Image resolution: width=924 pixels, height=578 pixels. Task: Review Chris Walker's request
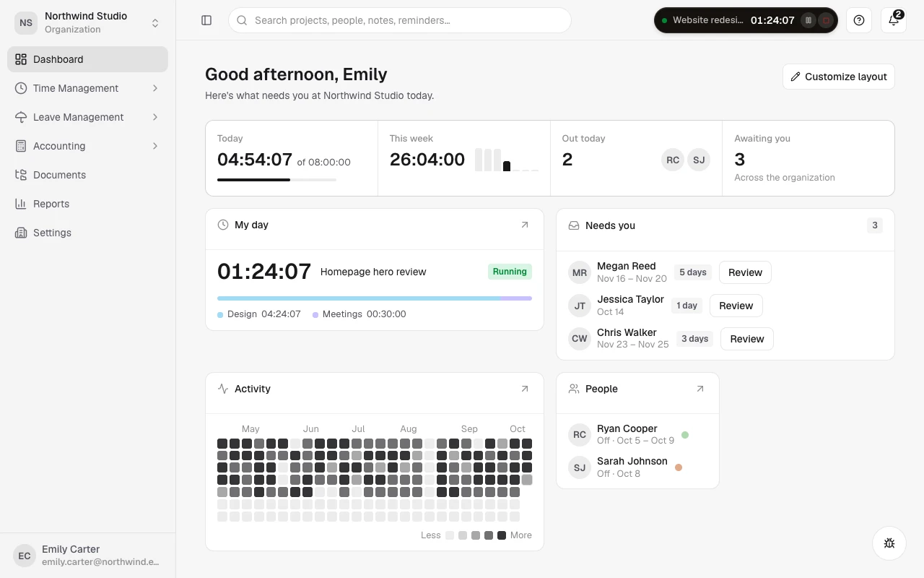(x=747, y=339)
